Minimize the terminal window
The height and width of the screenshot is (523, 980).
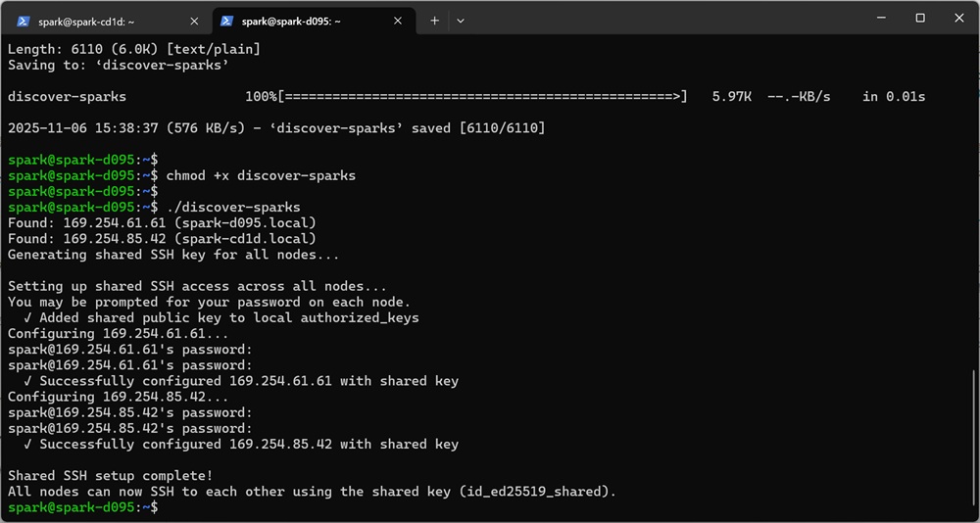(876, 18)
